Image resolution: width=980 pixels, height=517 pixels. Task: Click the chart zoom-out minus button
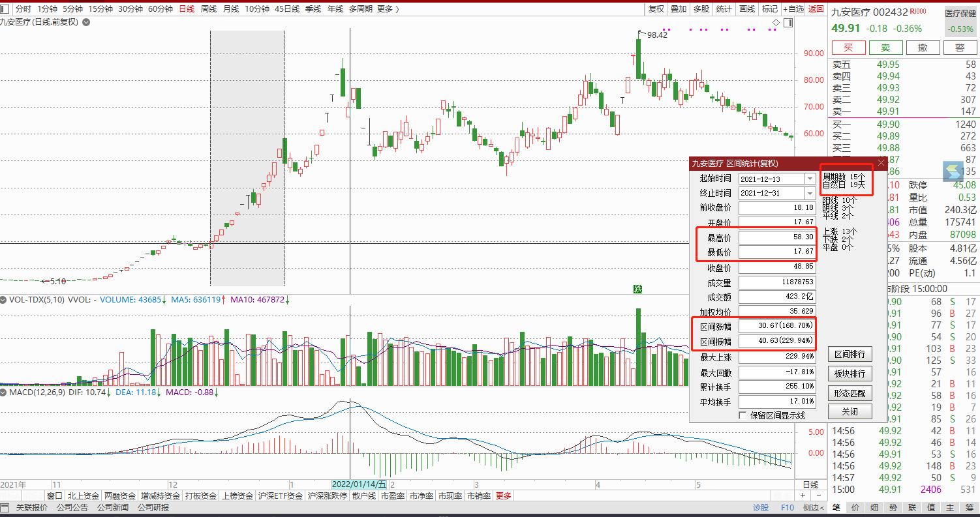818,496
